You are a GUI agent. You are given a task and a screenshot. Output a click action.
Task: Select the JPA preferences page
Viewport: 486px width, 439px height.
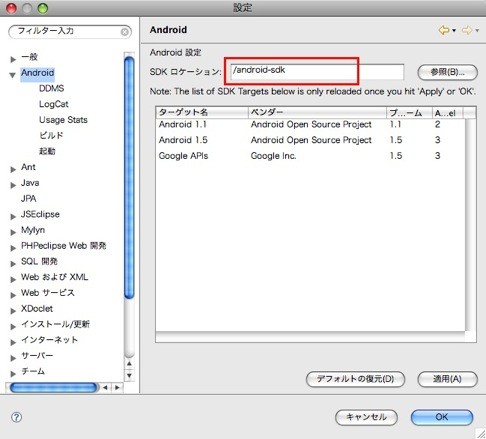tap(28, 198)
